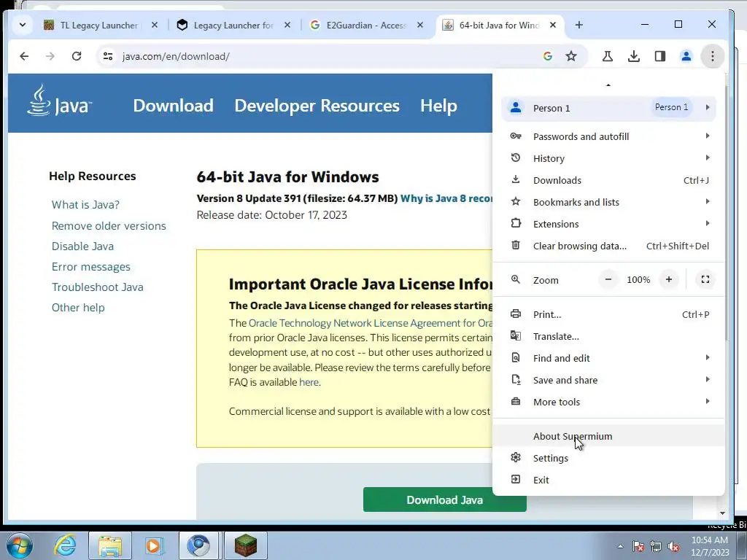Select Clear browsing data menu item

[x=609, y=246]
